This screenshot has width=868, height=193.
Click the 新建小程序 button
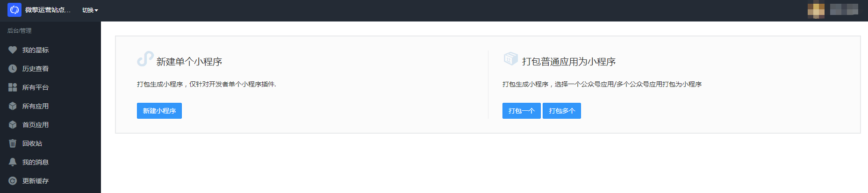pos(159,111)
